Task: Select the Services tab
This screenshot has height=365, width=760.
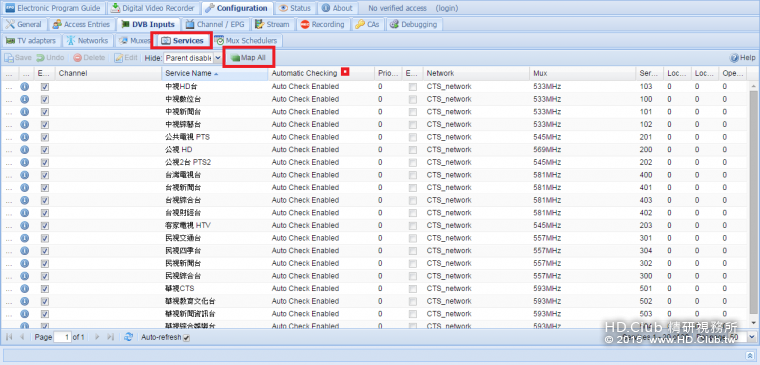Action: 182,41
